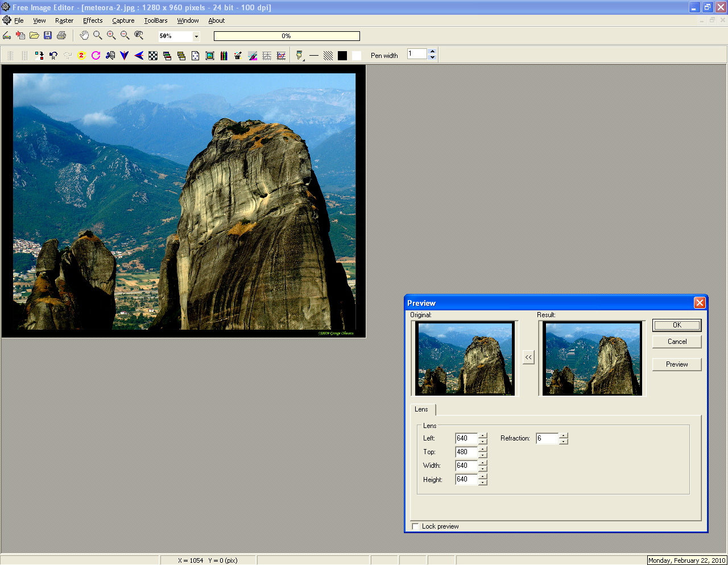728x565 pixels.
Task: Click the flip vertical blue V icon
Action: click(x=124, y=56)
